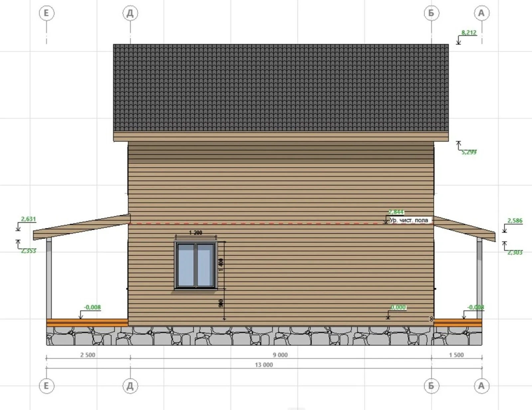Viewport: 532px width, 410px height.
Task: Select the bottom axis bubble А
Action: (481, 386)
